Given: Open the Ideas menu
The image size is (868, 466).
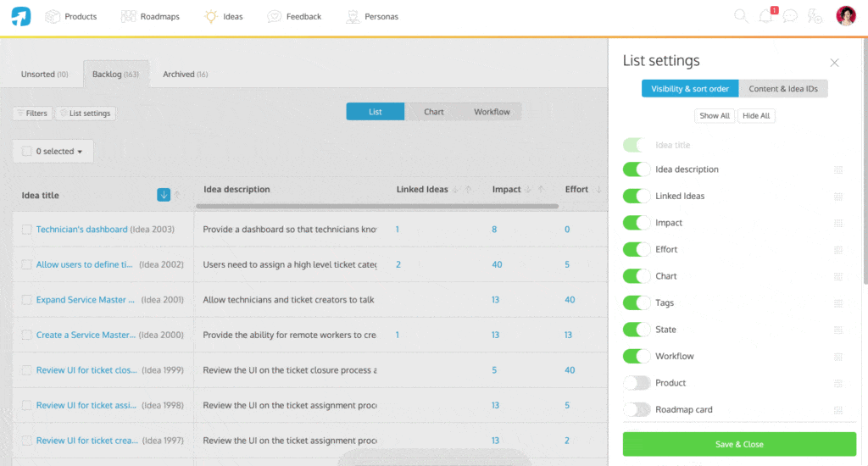Looking at the screenshot, I should (224, 17).
